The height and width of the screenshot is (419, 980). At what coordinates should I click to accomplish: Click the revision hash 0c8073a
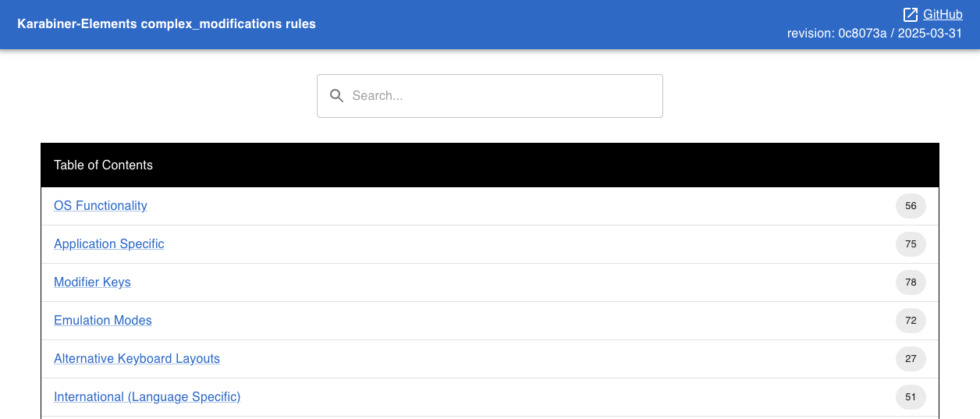click(x=862, y=34)
